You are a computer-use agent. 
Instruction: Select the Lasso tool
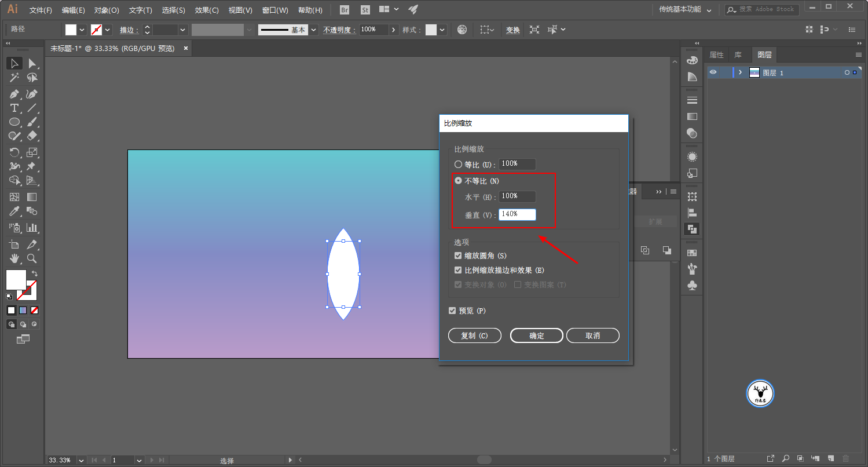[32, 77]
